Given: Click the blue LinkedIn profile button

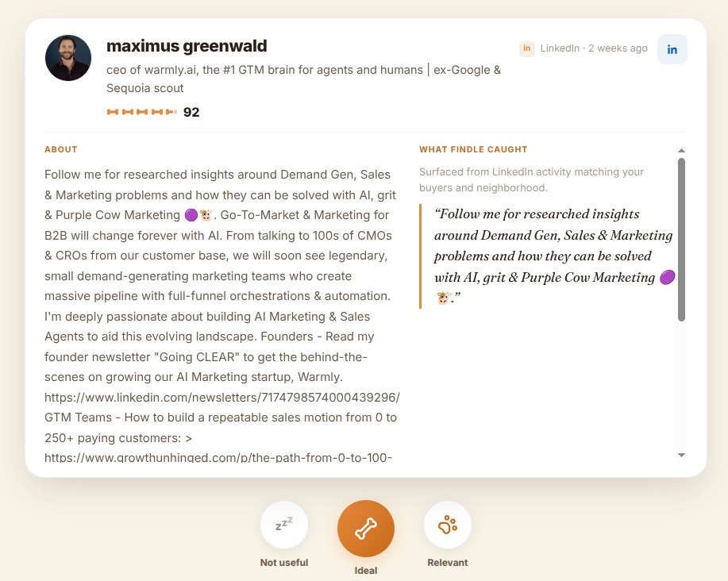Looking at the screenshot, I should [x=672, y=49].
